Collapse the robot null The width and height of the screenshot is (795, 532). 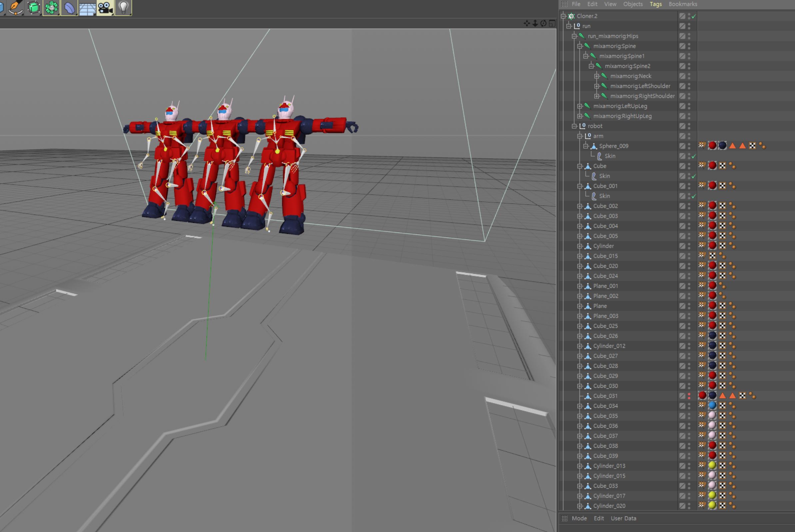[574, 126]
